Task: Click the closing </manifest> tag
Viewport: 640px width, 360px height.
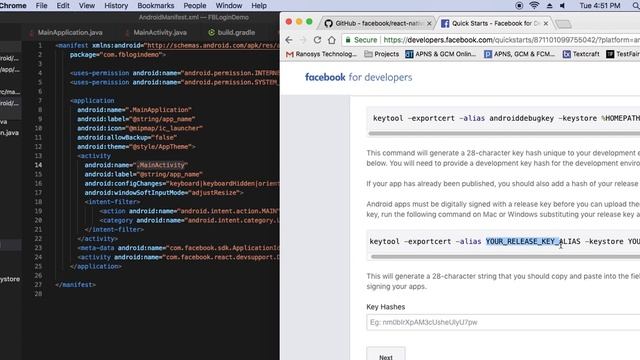Action: (x=76, y=284)
